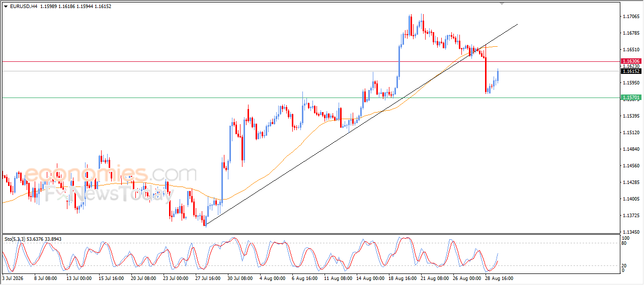Click the gray chart shift triangle marker
Screen dimensions: 644x285
click(x=502, y=4)
